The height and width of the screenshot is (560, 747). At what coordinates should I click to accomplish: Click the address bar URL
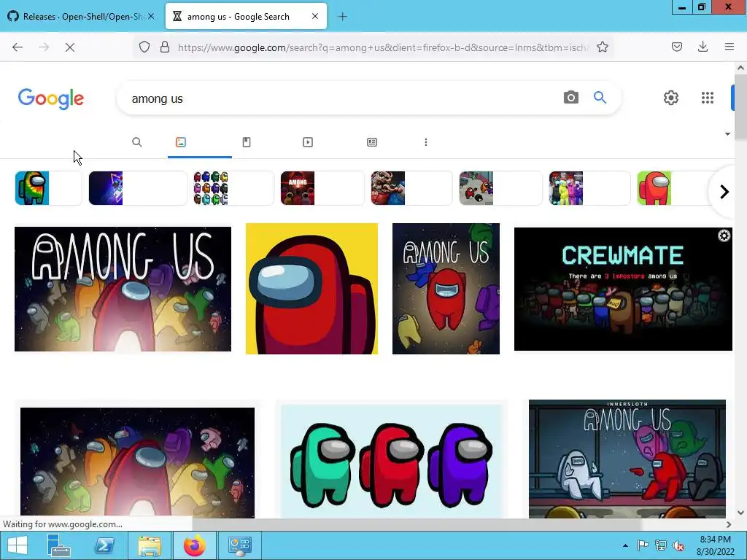pyautogui.click(x=384, y=47)
